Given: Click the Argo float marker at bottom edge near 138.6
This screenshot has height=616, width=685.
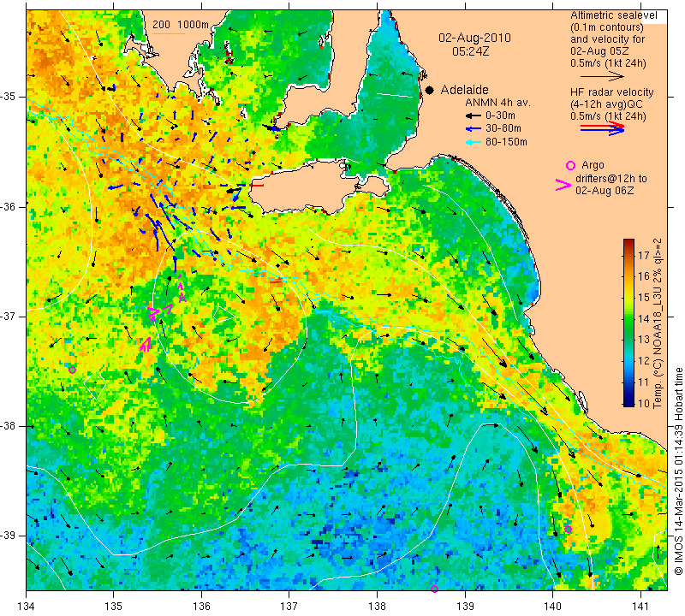Looking at the screenshot, I should [434, 589].
